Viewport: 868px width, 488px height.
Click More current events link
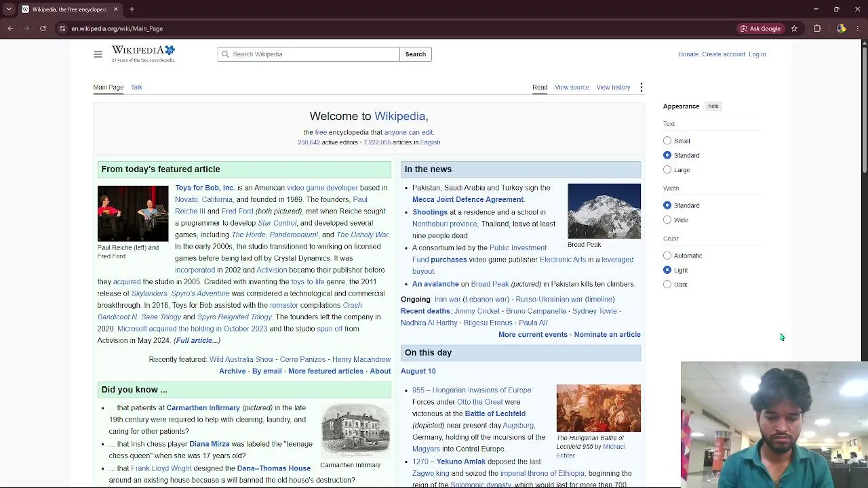click(533, 335)
